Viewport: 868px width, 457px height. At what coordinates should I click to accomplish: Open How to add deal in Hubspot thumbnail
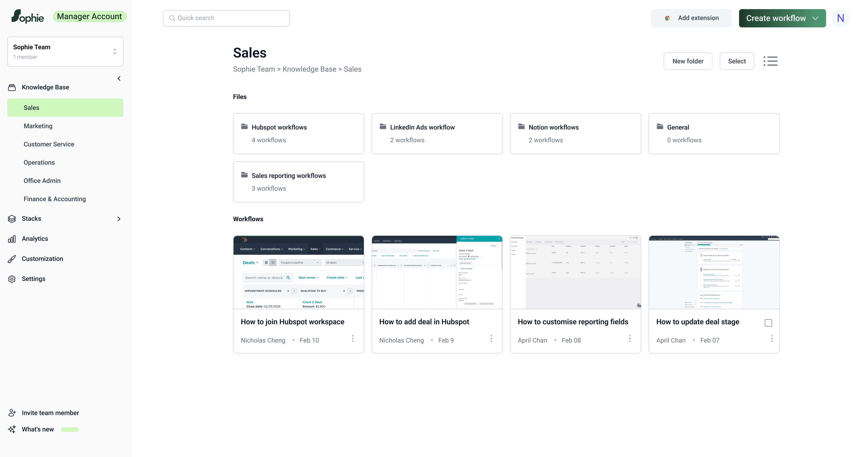click(x=437, y=272)
